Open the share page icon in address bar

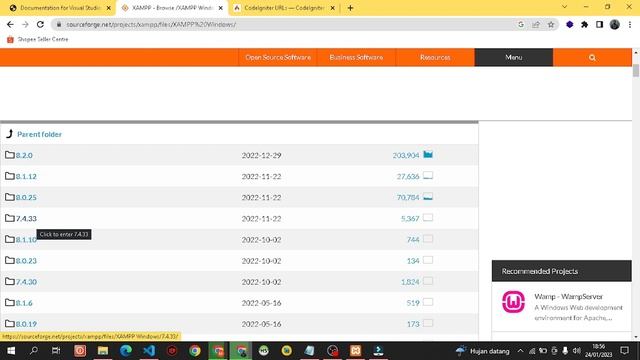click(x=536, y=24)
